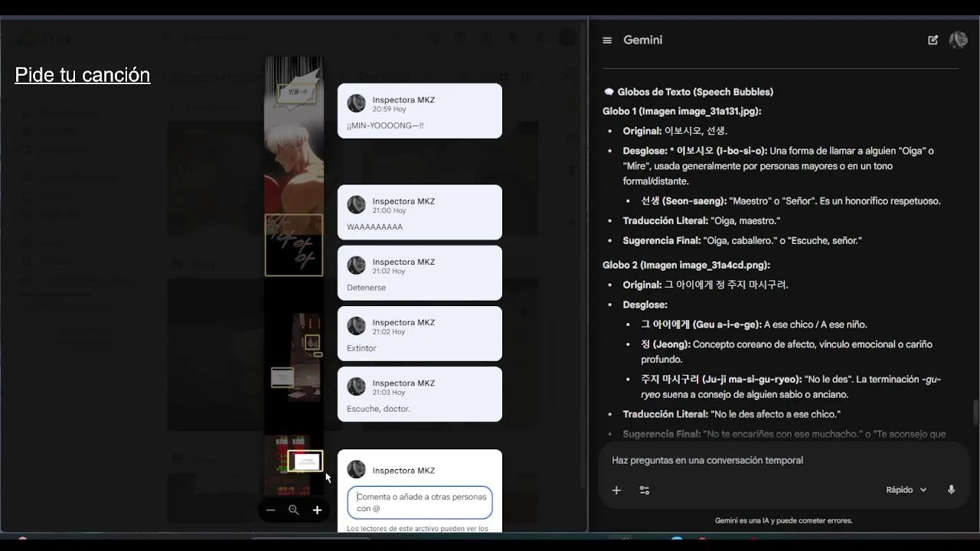Viewport: 980px width, 551px height.
Task: Click the avatar on the Extintor comment
Action: (356, 326)
